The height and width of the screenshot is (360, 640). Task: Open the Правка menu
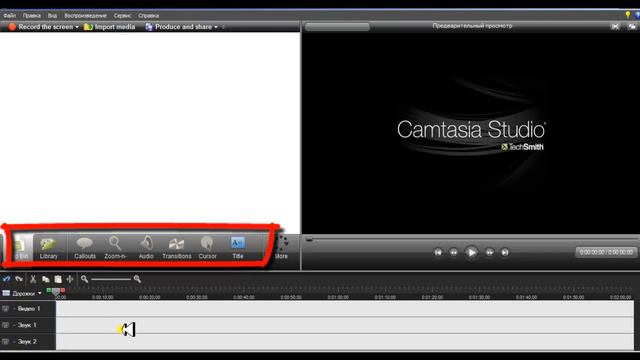(31, 16)
